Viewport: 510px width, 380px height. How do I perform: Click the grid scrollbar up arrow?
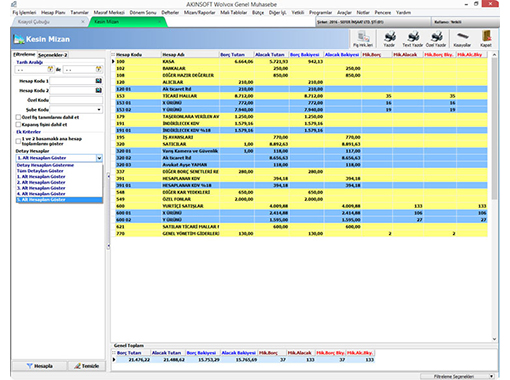(494, 55)
